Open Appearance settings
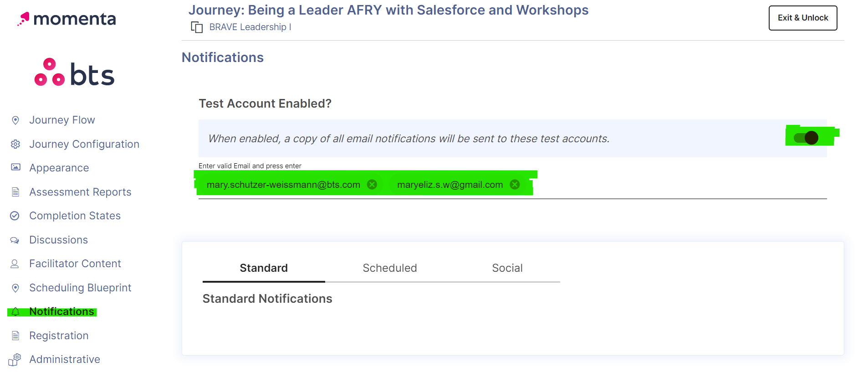 (59, 168)
